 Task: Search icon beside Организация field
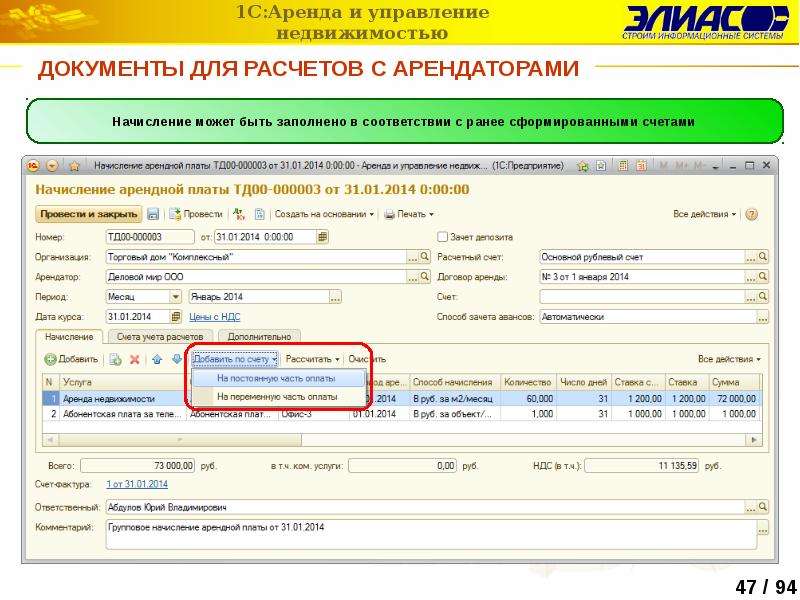[424, 257]
